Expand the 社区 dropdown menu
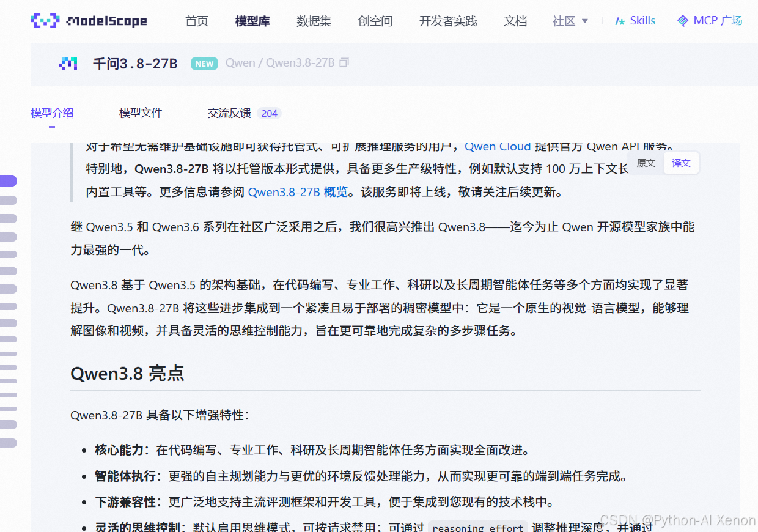Viewport: 758px width, 532px height. click(570, 21)
